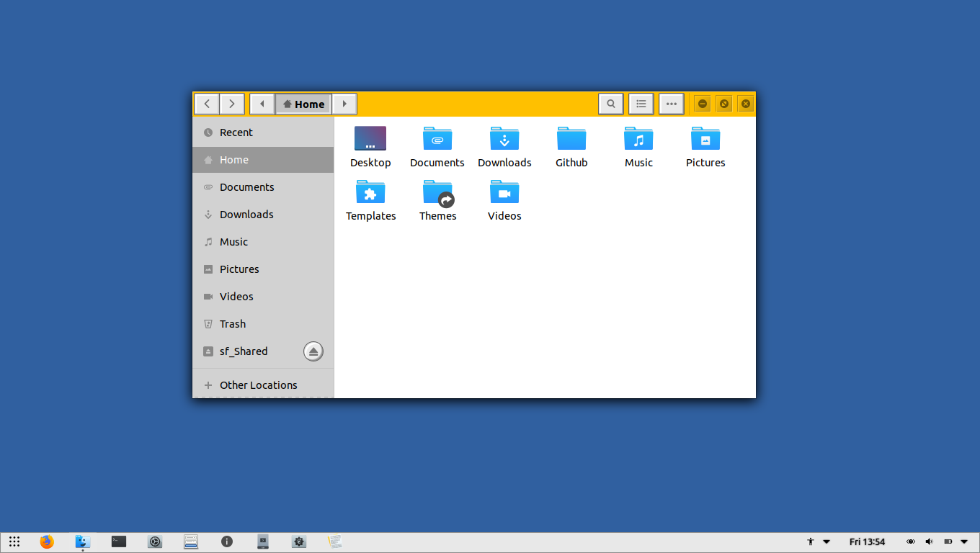This screenshot has width=980, height=553.
Task: Open the Documents folder in main pane
Action: pyautogui.click(x=437, y=138)
